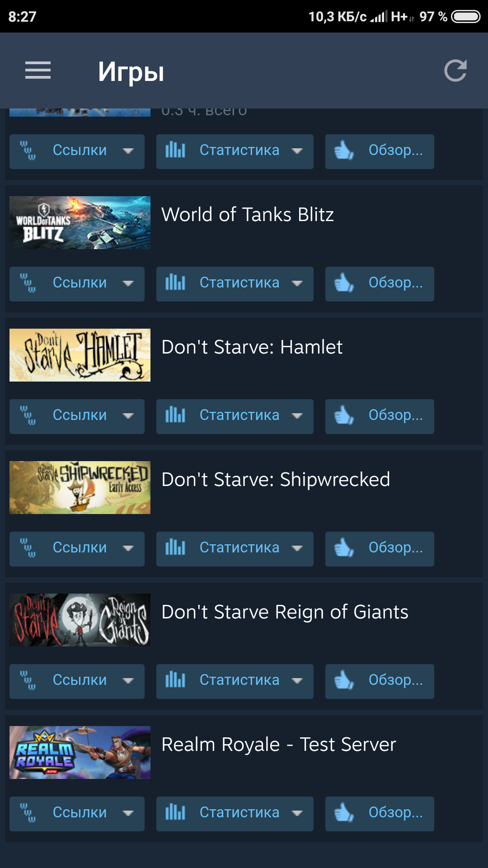
Task: Open the World of Tanks Blitz thumbnail
Action: click(80, 222)
